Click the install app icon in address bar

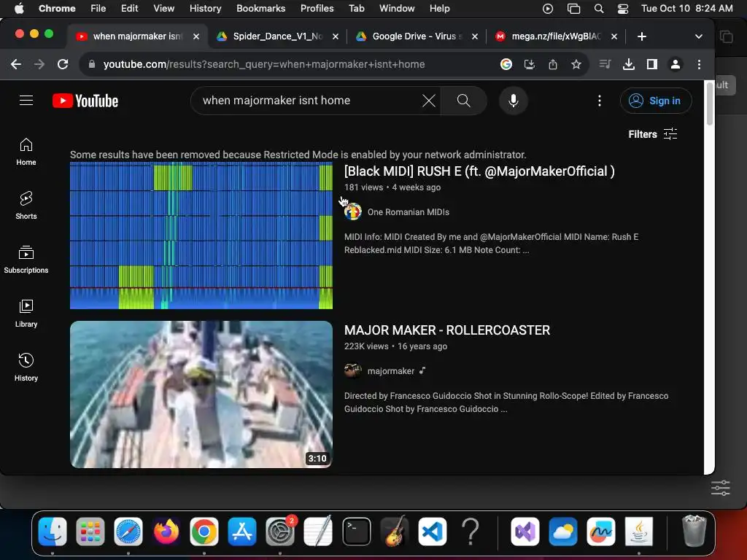click(530, 64)
